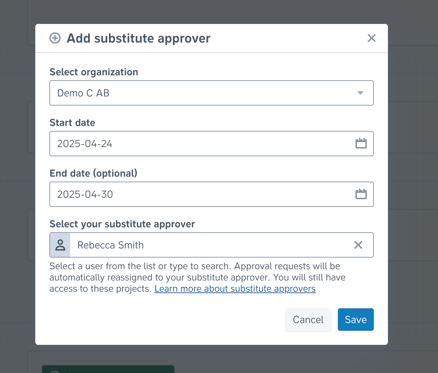The height and width of the screenshot is (373, 438).
Task: Click the End date (optional) label
Action: pyautogui.click(x=93, y=173)
